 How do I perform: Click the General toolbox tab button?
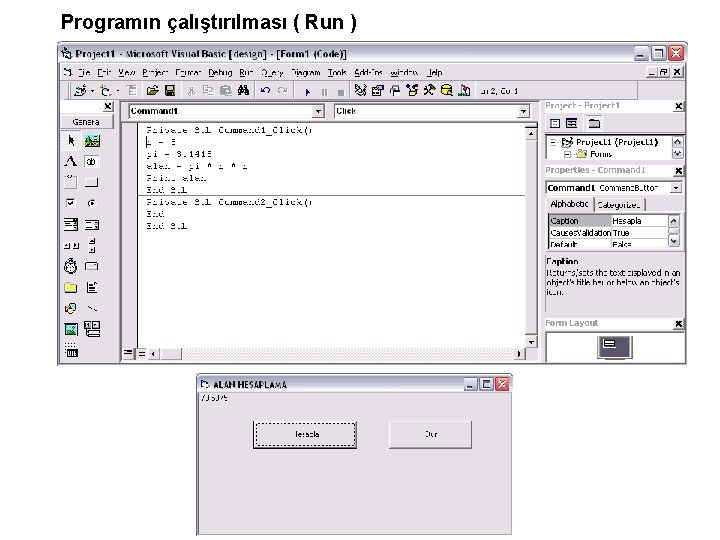pyautogui.click(x=86, y=122)
